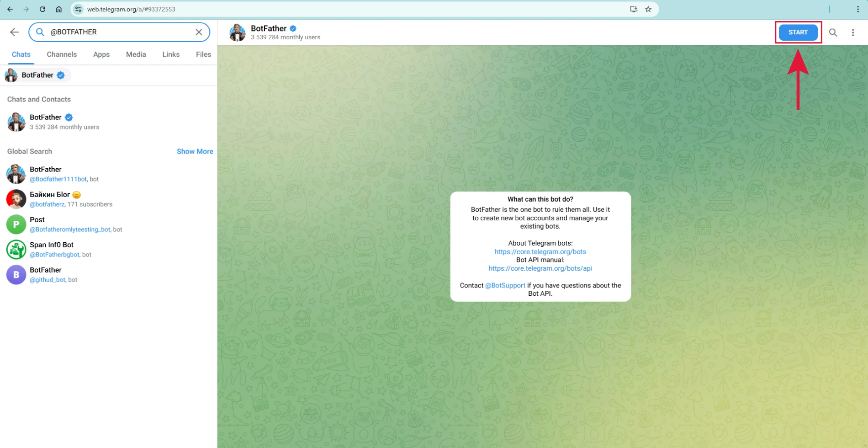
Task: Click BotFather avatar in chat header
Action: (x=237, y=32)
